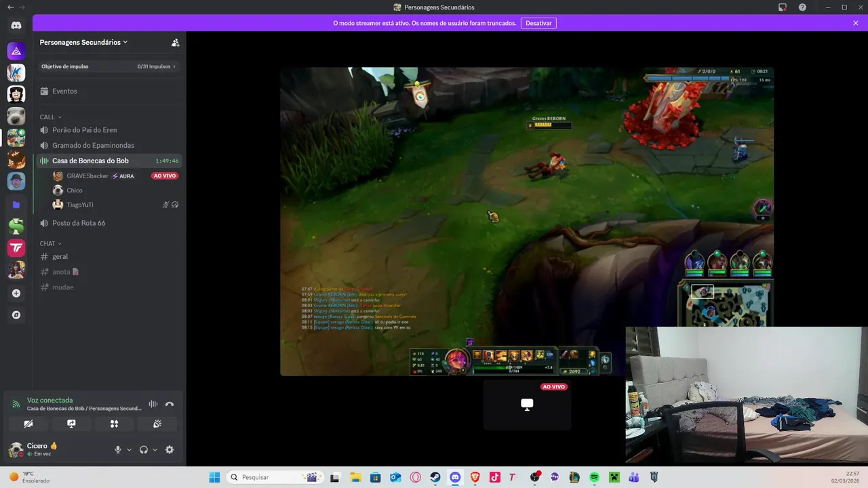Open Steam from the taskbar
Image resolution: width=868 pixels, height=488 pixels.
click(435, 477)
